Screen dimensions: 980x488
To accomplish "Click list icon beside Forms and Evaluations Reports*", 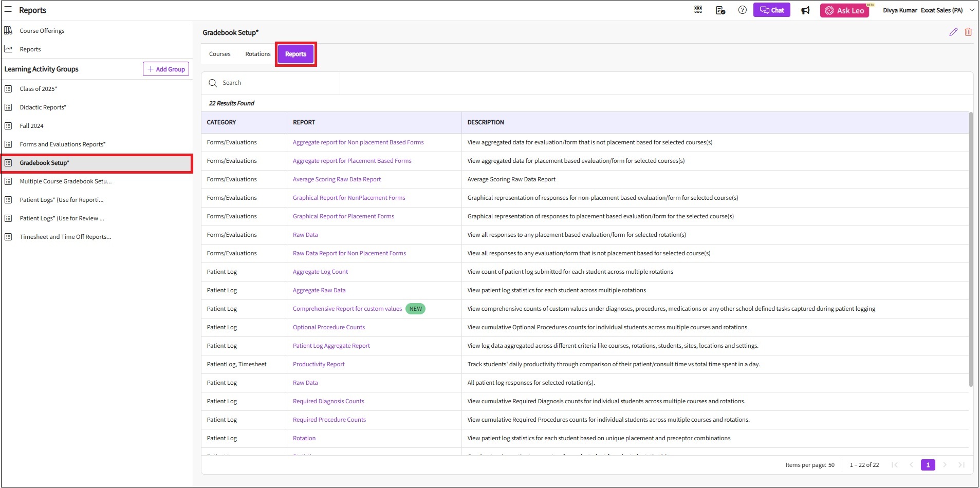I will tap(8, 144).
